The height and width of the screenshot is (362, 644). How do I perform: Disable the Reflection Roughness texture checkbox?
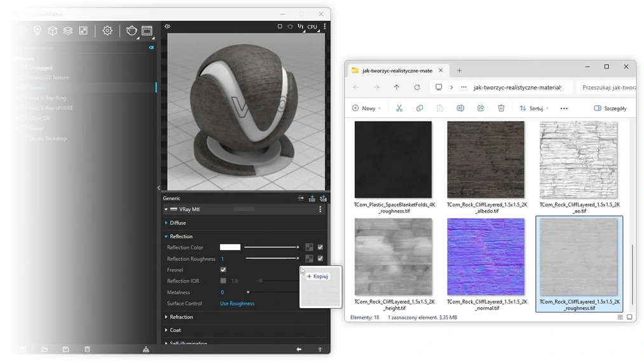pyautogui.click(x=320, y=258)
